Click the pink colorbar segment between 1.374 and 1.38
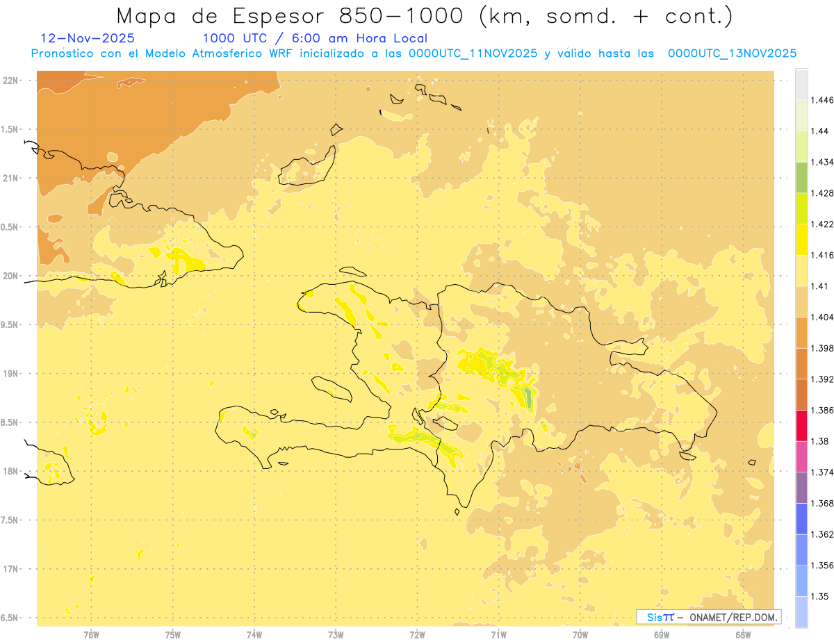 pyautogui.click(x=801, y=456)
